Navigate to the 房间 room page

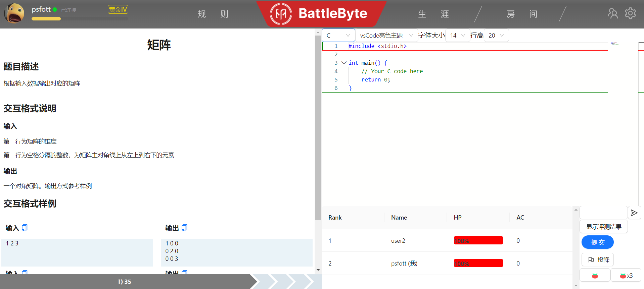pos(521,14)
